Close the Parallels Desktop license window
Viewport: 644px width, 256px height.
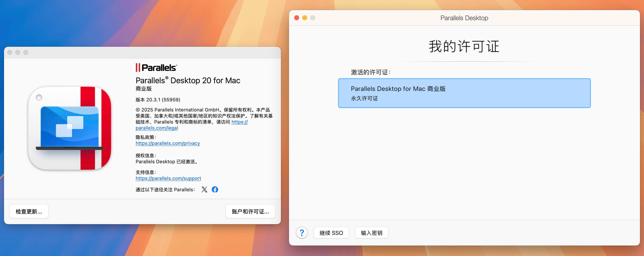tap(297, 18)
